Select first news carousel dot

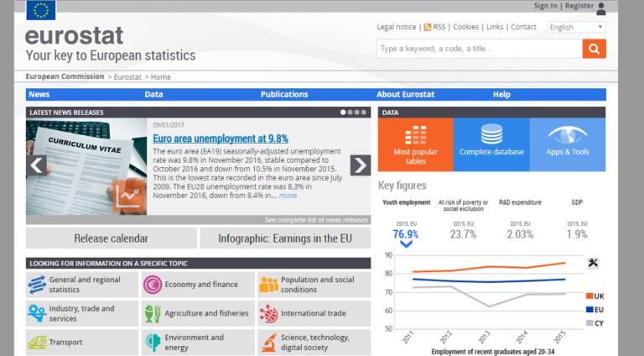[x=343, y=113]
